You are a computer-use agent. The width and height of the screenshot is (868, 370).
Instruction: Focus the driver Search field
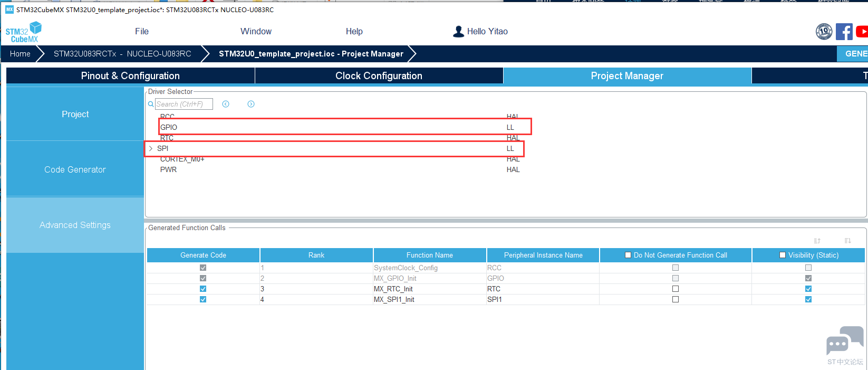[184, 104]
